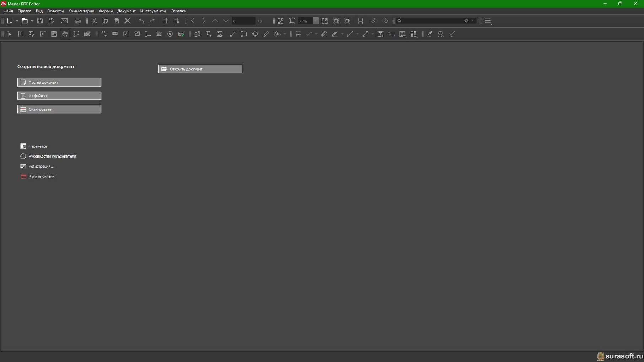Select the Link creation tool
Image resolution: width=644 pixels, height=362 pixels.
click(x=104, y=34)
